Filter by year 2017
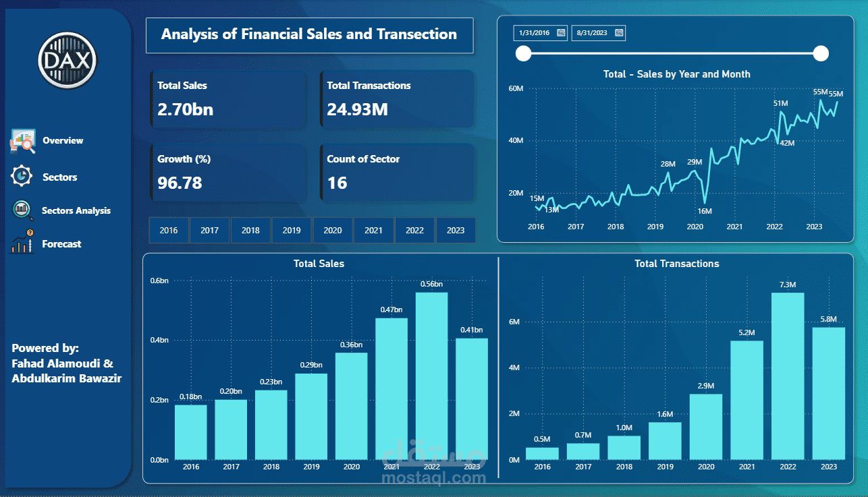868x497 pixels. 210,230
